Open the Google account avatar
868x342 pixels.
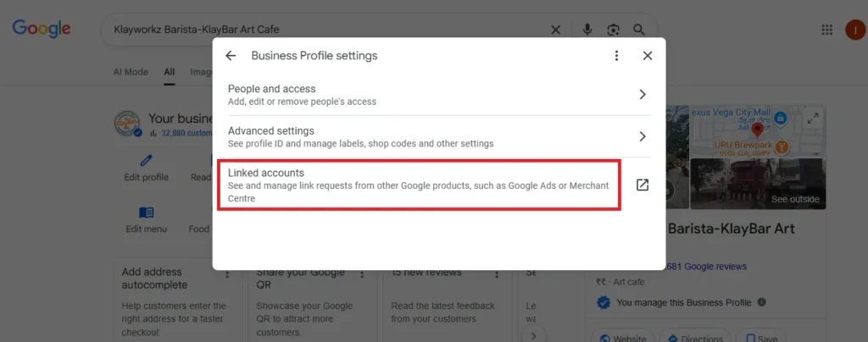(x=854, y=30)
